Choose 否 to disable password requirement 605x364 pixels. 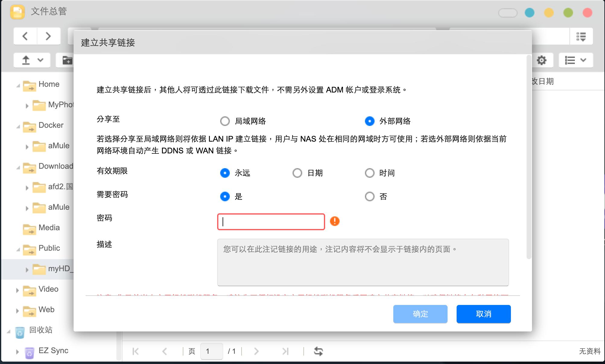coord(369,196)
